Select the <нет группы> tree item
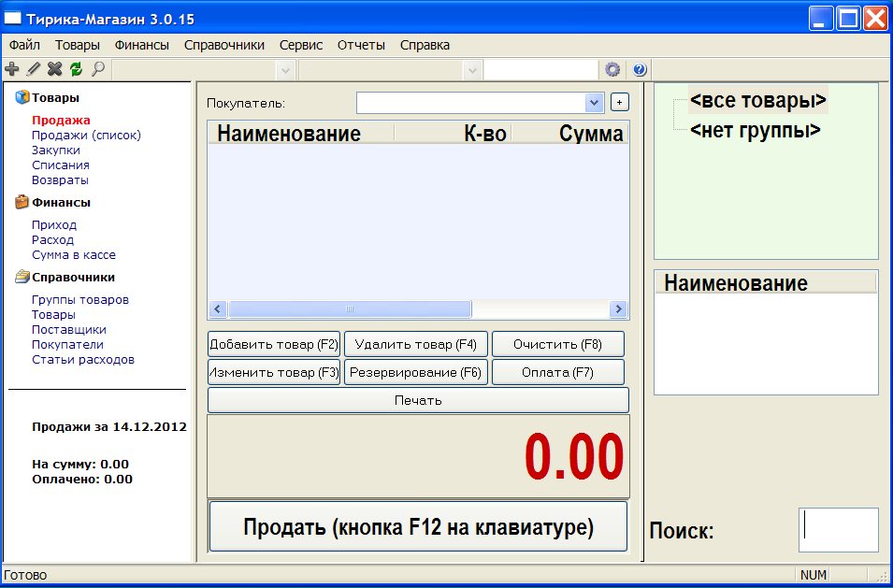This screenshot has height=588, width=893. click(756, 130)
